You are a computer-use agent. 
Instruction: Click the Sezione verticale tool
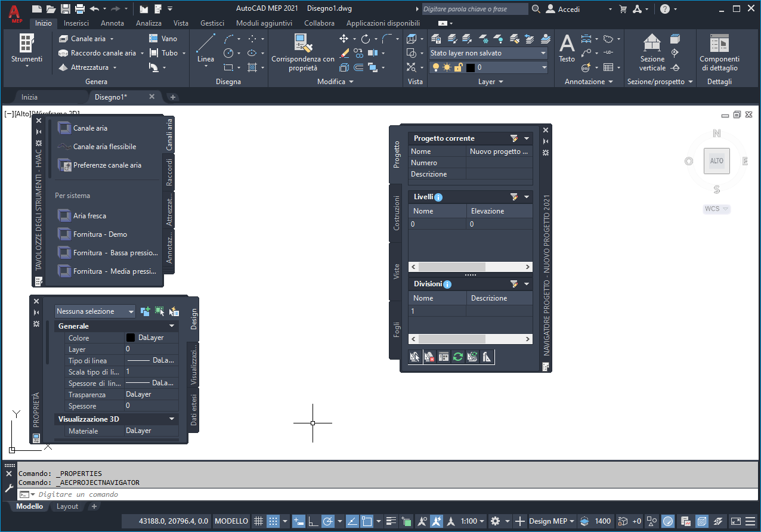[652, 52]
